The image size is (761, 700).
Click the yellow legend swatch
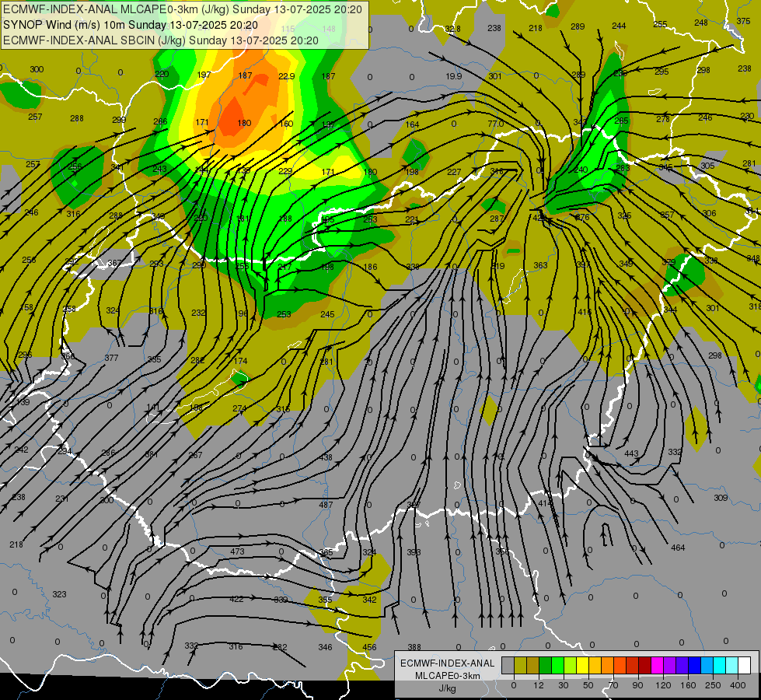(582, 665)
